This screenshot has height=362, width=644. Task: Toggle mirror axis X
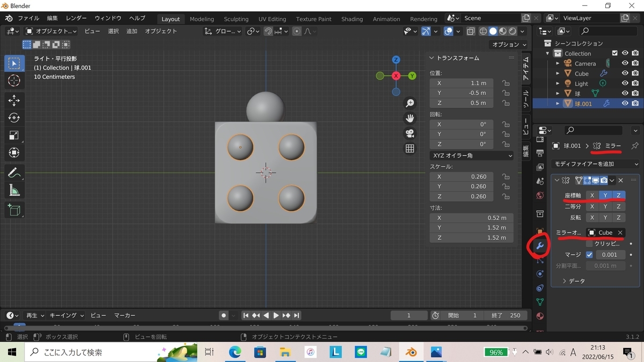click(x=592, y=195)
